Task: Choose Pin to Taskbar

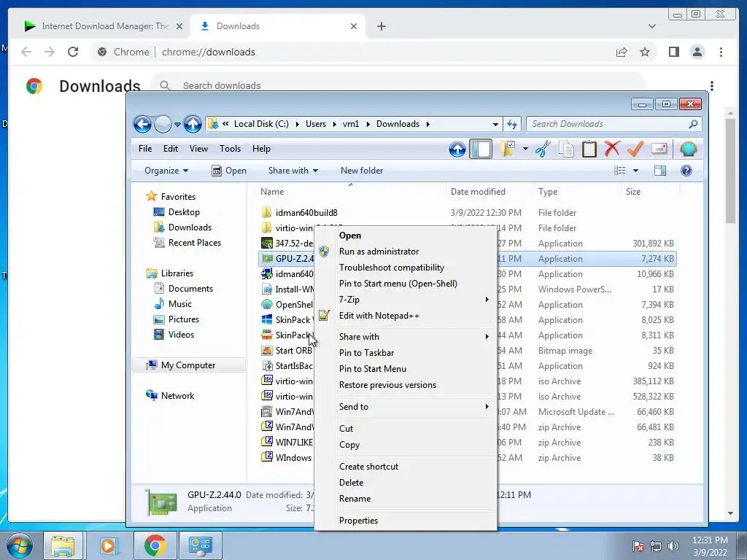Action: 406,353
